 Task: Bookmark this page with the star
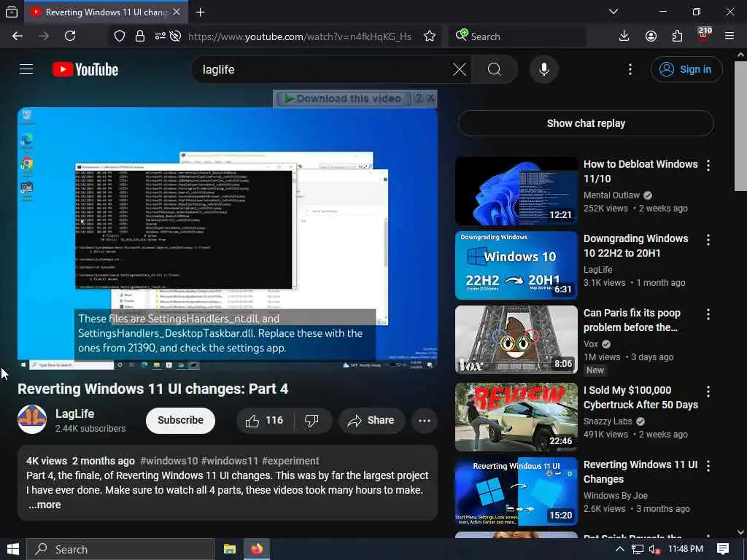[430, 36]
